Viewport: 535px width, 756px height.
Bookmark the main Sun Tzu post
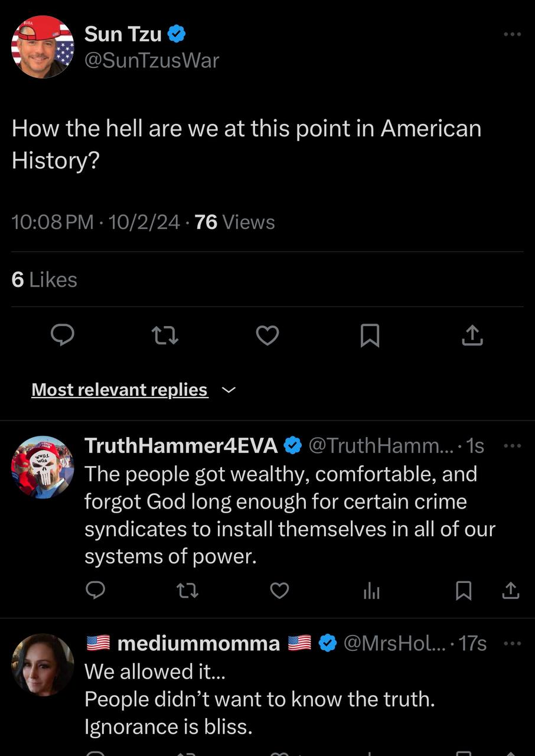[x=370, y=336]
